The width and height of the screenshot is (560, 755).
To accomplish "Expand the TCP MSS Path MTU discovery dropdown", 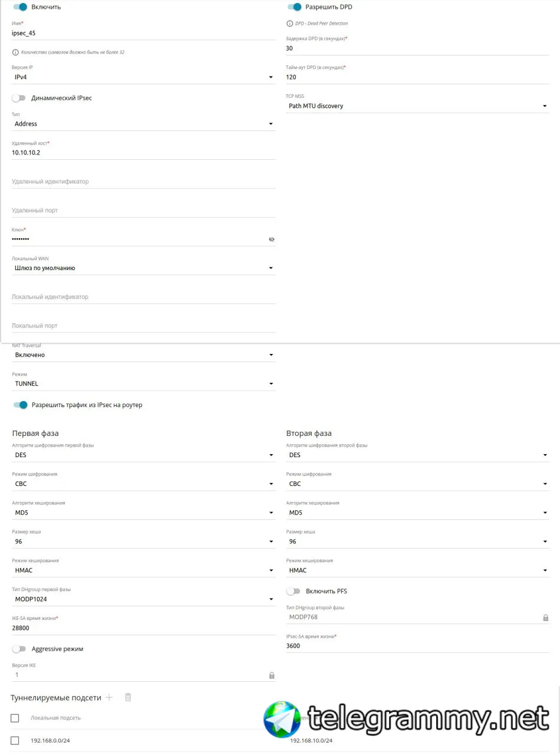I will click(417, 106).
